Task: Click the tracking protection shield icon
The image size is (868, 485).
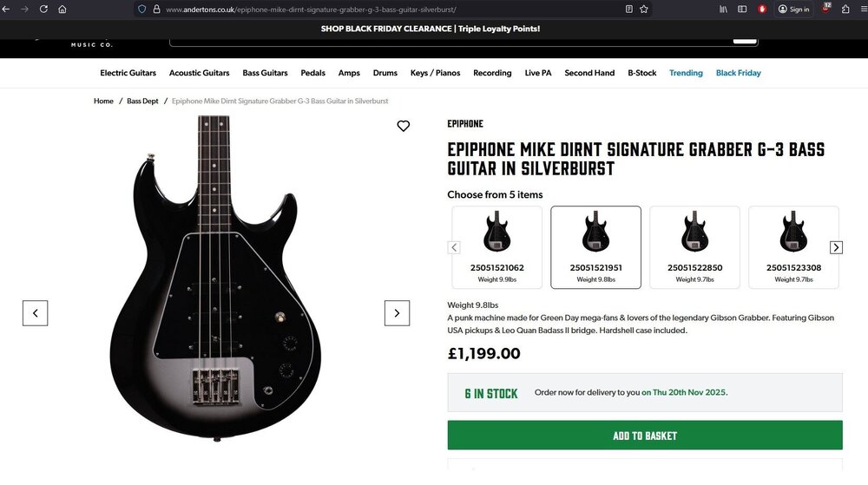Action: pyautogui.click(x=141, y=9)
